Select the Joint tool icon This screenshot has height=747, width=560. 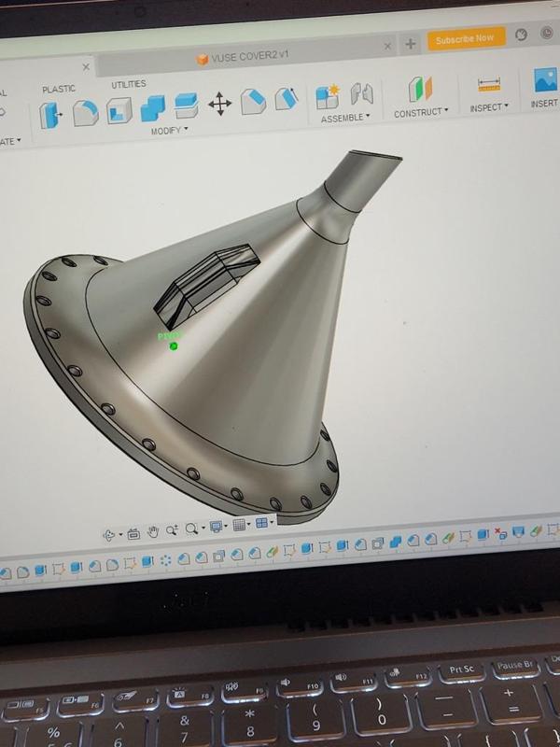(362, 94)
